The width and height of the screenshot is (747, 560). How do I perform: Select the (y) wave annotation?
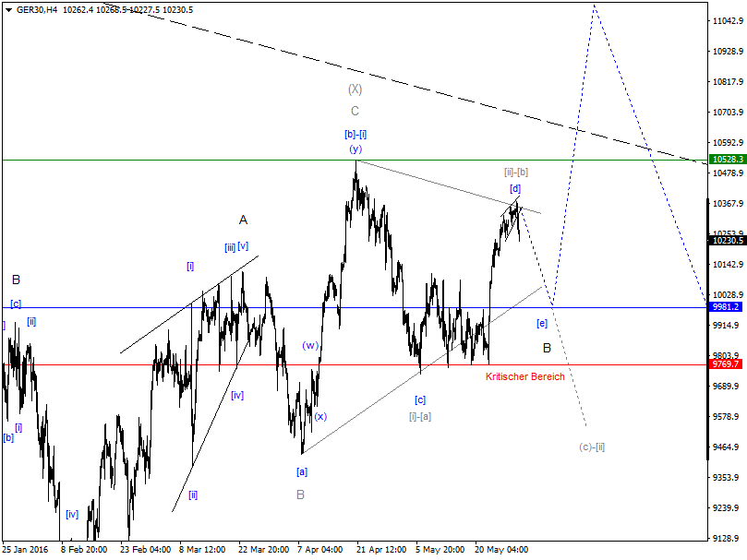tap(355, 147)
